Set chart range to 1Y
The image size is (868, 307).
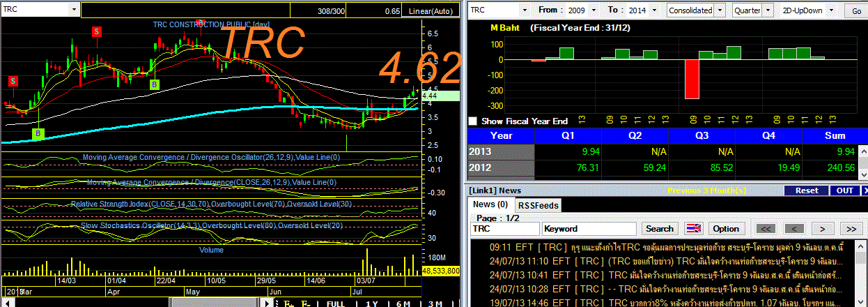coord(372,304)
